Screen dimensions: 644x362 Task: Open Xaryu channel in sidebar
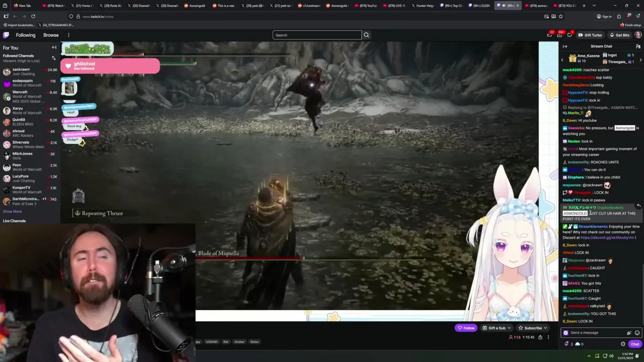point(30,111)
